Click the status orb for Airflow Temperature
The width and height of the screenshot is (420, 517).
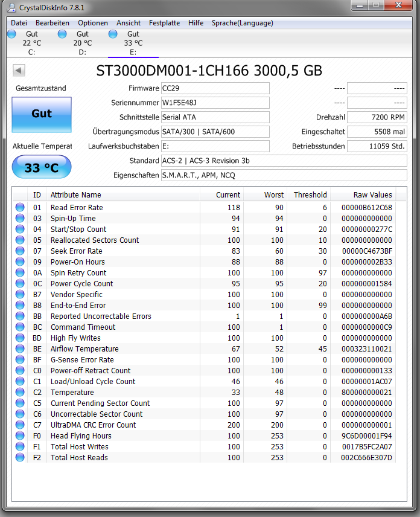[20, 349]
